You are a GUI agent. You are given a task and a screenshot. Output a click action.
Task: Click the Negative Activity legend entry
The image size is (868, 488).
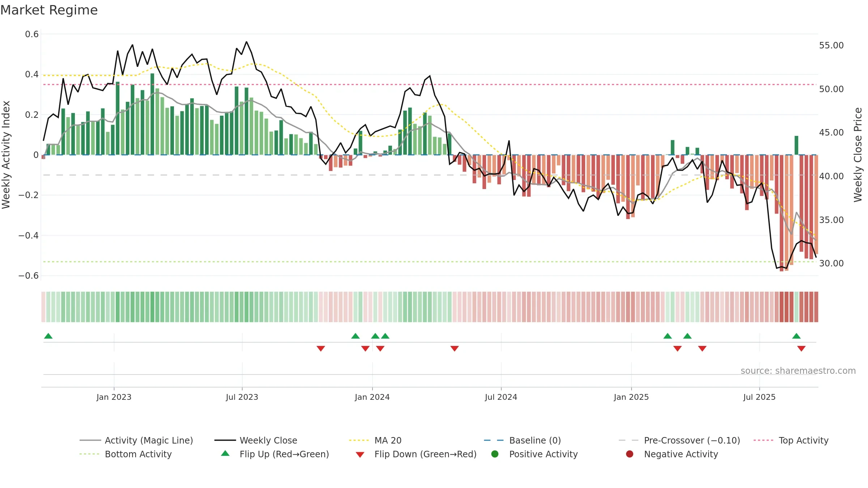click(x=672, y=454)
